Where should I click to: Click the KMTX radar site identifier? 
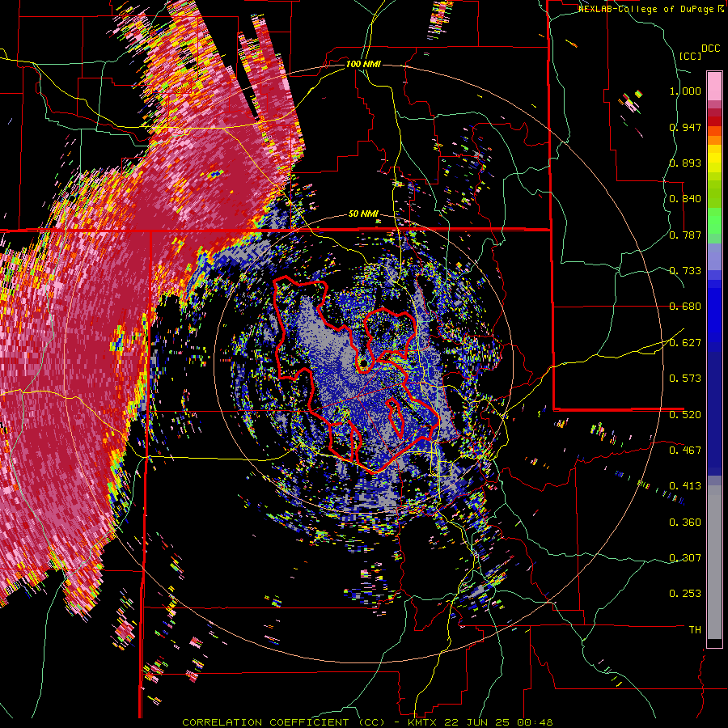[x=422, y=722]
